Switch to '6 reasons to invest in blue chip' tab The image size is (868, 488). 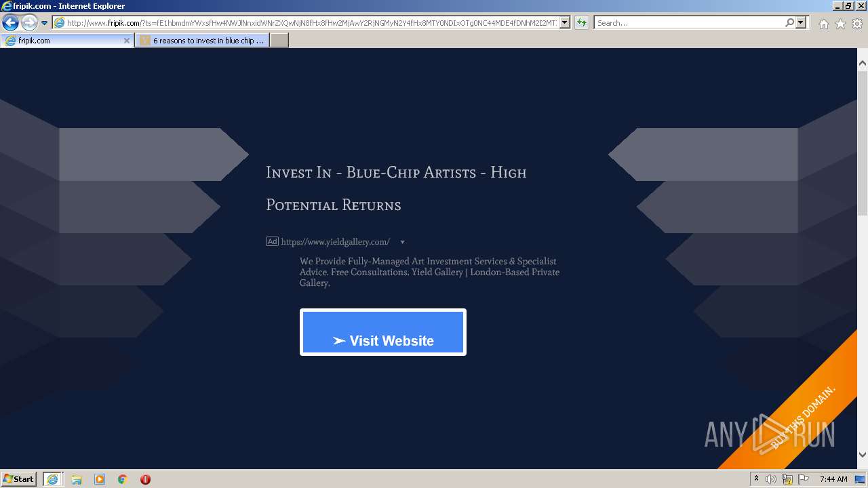pyautogui.click(x=201, y=41)
